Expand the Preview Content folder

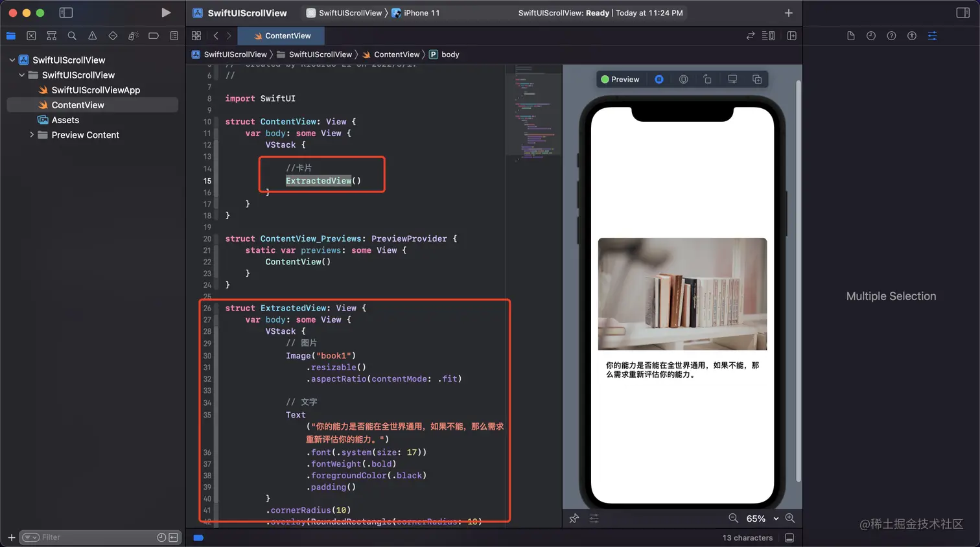pyautogui.click(x=32, y=135)
